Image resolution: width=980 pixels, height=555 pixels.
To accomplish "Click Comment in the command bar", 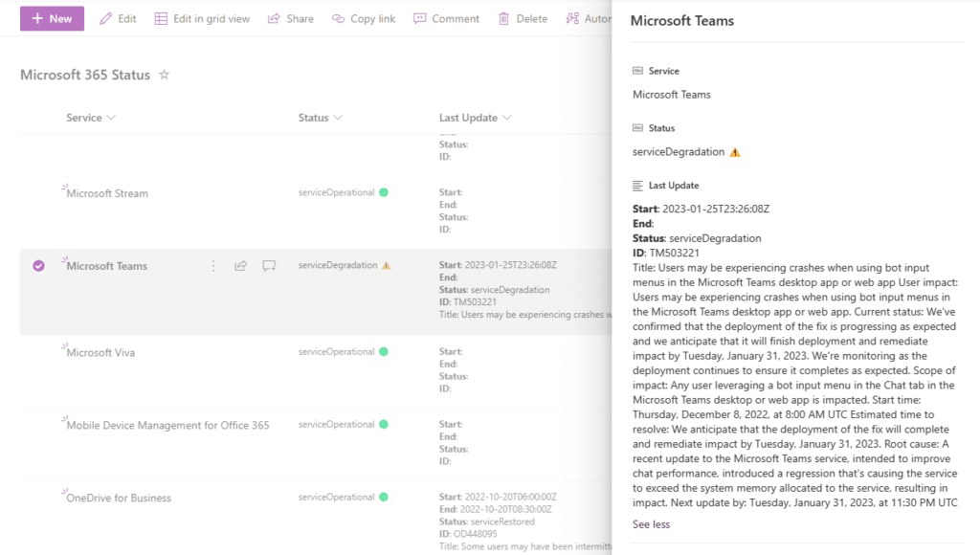I will tap(446, 18).
